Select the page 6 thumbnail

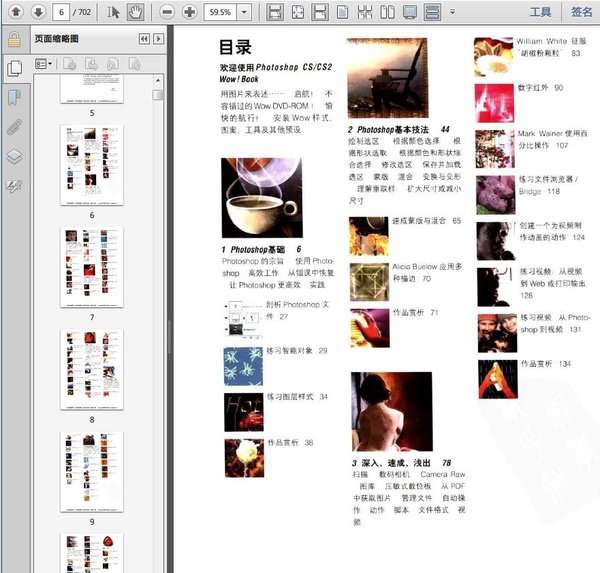click(92, 165)
